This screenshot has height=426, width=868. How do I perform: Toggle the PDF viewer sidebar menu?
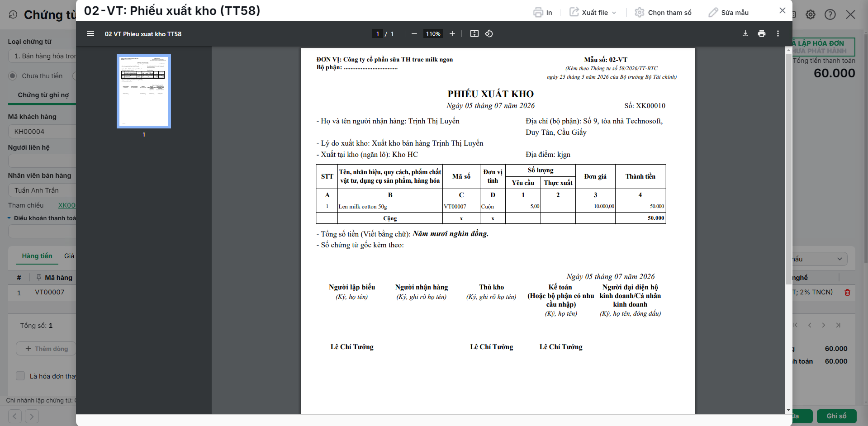(90, 33)
